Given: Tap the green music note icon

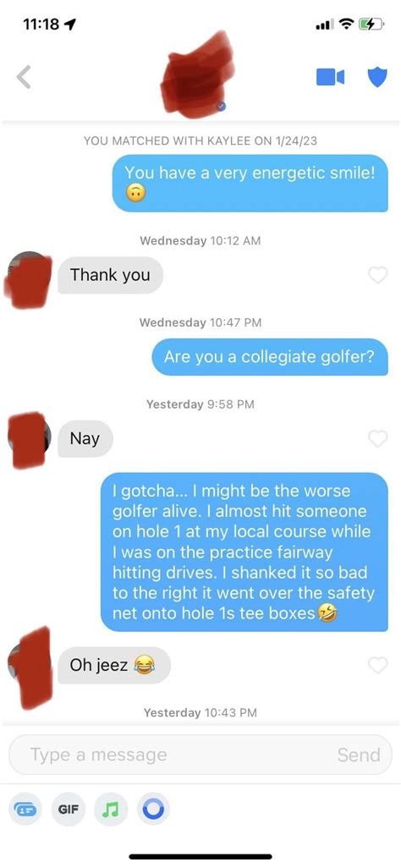Looking at the screenshot, I should (x=111, y=810).
